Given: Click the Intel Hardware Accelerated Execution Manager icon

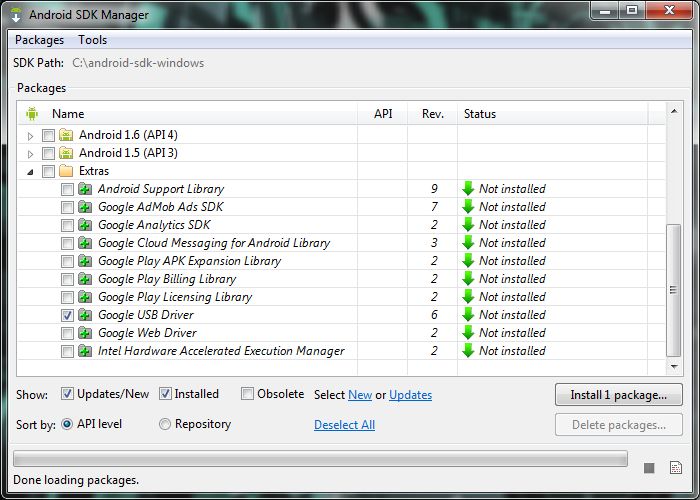Looking at the screenshot, I should click(85, 351).
